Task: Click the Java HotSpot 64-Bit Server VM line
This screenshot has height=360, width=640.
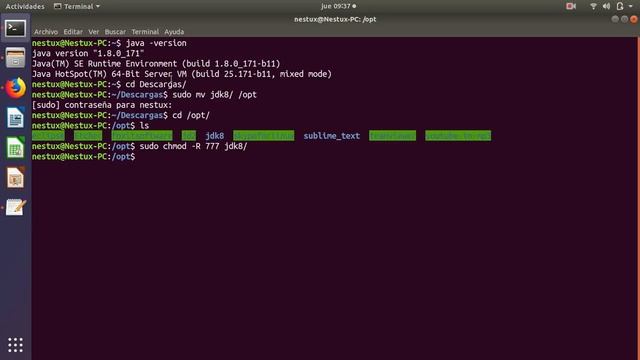Action: (x=182, y=74)
